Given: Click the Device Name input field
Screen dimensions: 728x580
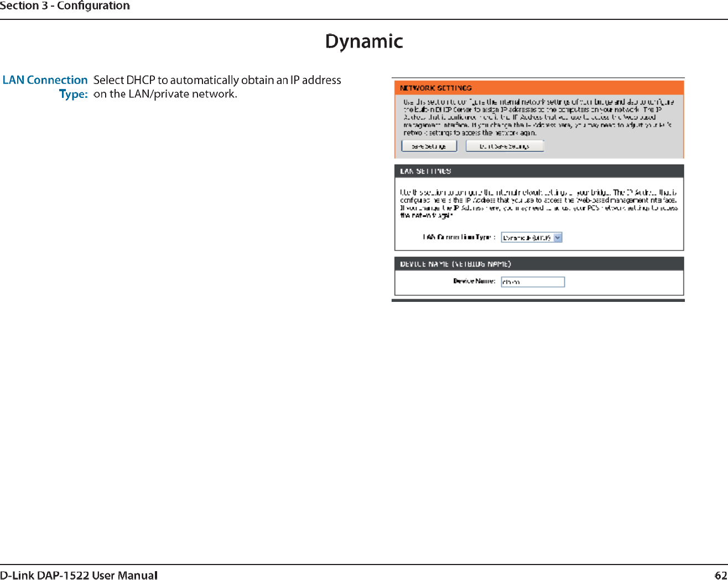Looking at the screenshot, I should coord(533,282).
